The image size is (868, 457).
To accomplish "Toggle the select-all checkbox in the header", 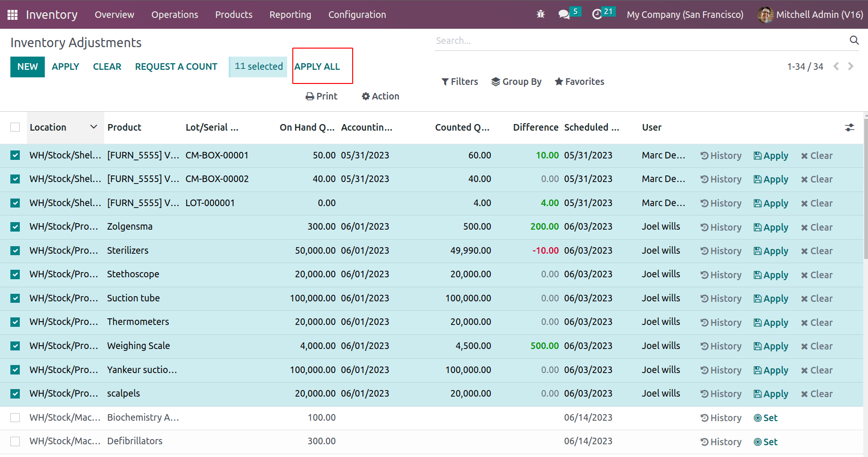I will [15, 127].
